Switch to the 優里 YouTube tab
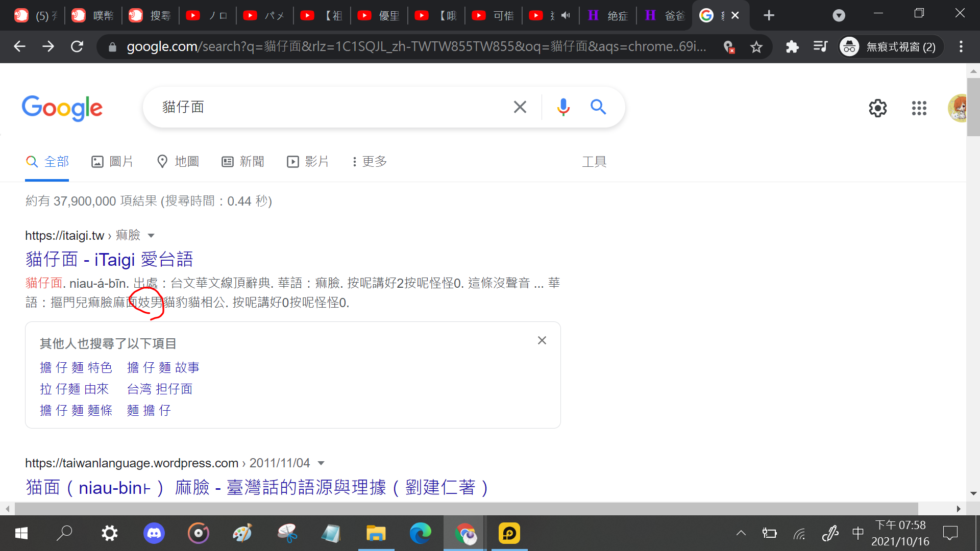This screenshot has height=551, width=980. pos(379,15)
